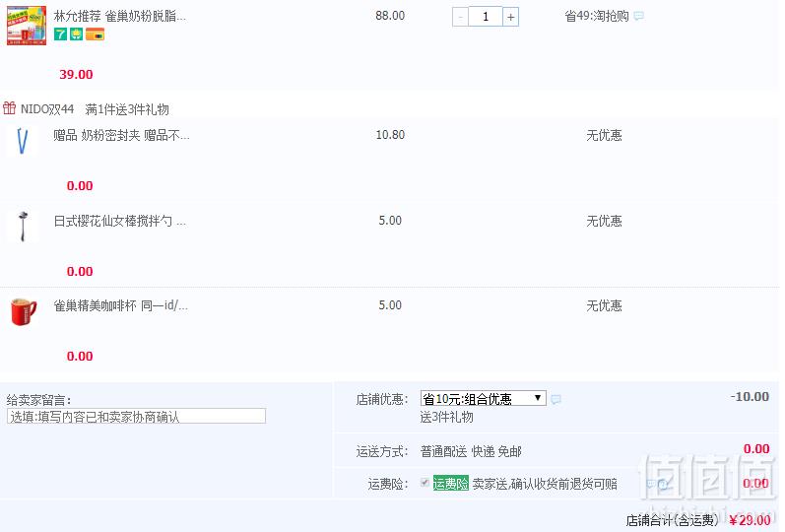Click the info bubble next to 省49:淘抢购
This screenshot has width=785, height=532.
click(638, 16)
